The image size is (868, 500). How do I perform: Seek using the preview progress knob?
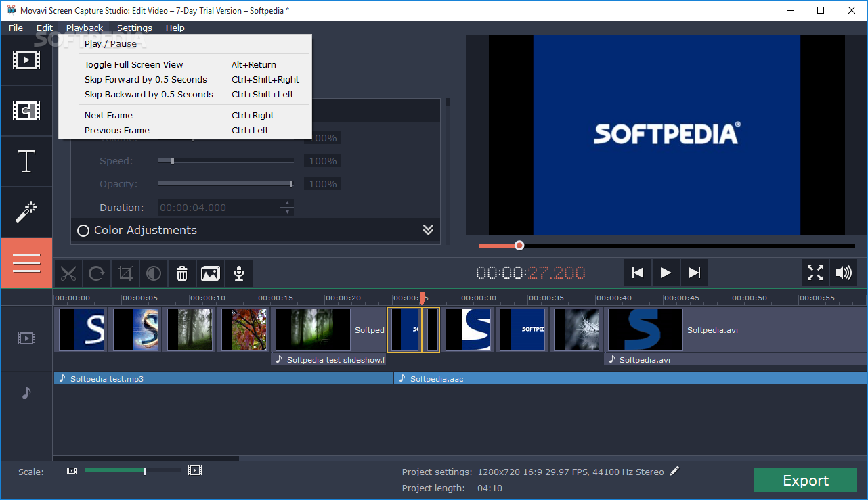tap(519, 246)
